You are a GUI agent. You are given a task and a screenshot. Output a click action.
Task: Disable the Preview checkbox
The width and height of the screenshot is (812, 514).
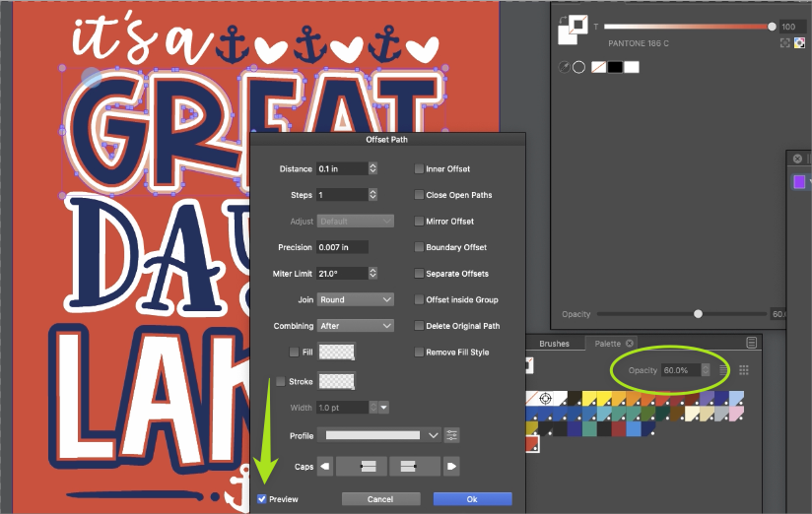click(262, 499)
